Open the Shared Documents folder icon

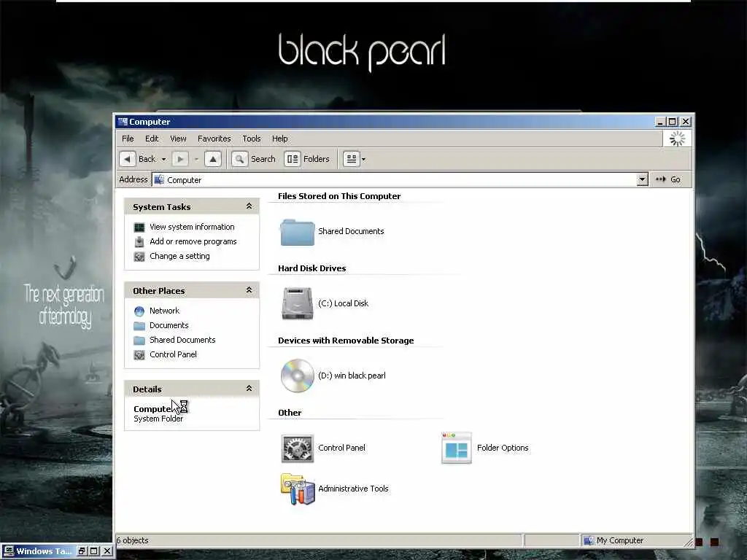298,232
